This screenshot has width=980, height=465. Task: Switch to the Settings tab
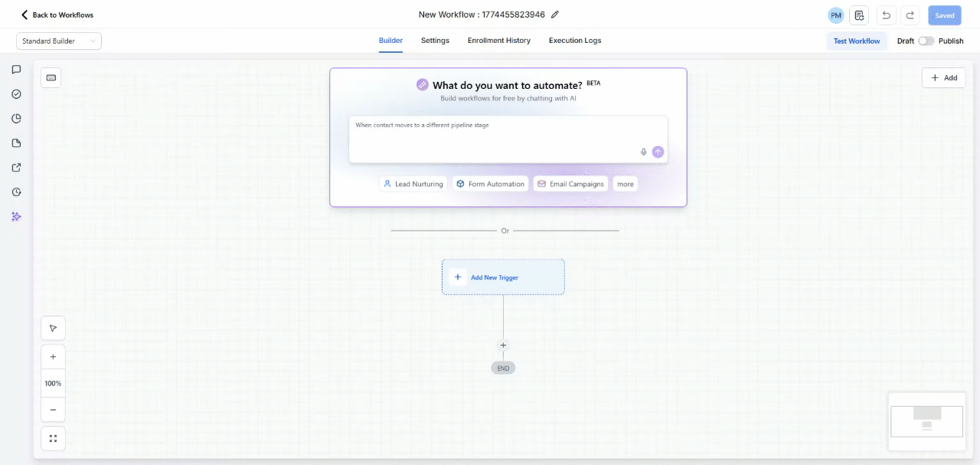coord(435,41)
